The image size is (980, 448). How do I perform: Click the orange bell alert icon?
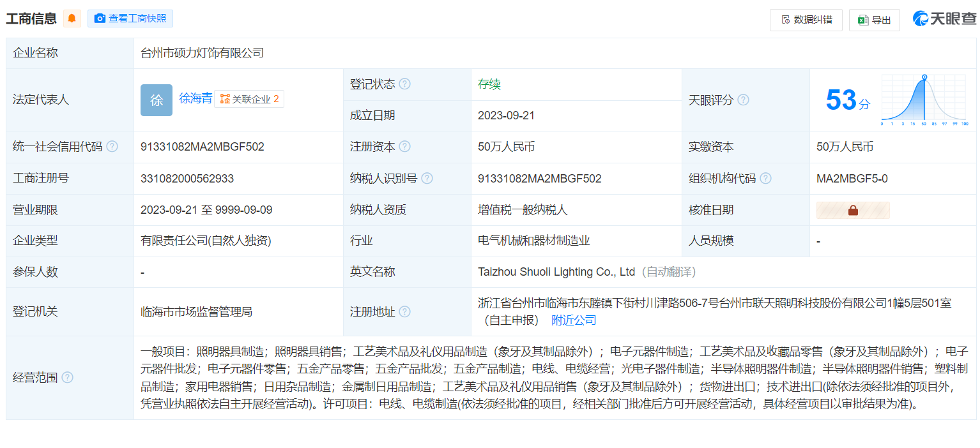(x=72, y=19)
